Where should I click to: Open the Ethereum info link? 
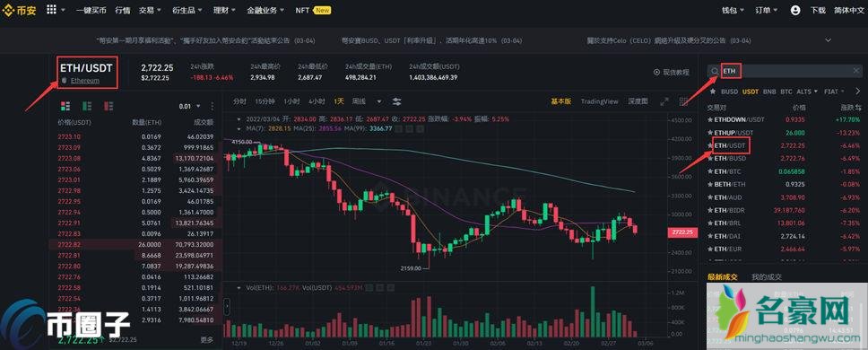tap(84, 80)
